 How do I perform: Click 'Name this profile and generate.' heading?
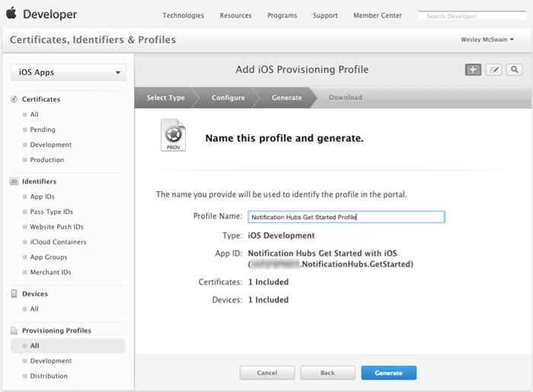(x=285, y=139)
